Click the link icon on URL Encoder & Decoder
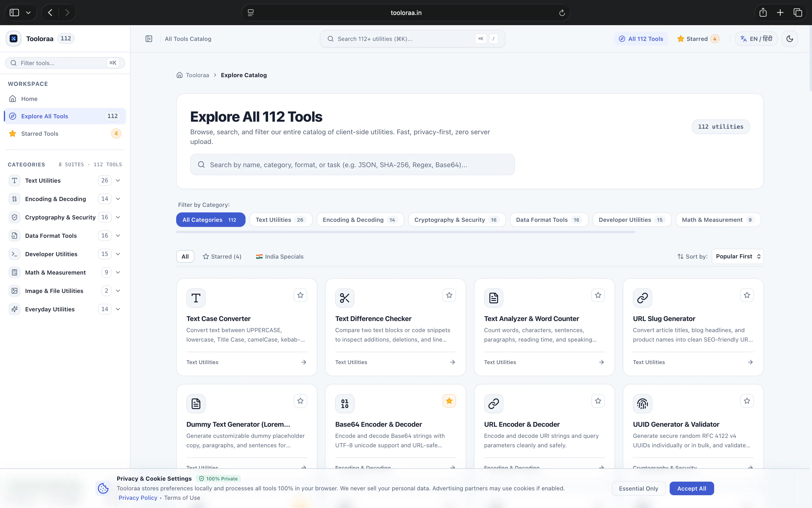Image resolution: width=812 pixels, height=508 pixels. tap(493, 403)
